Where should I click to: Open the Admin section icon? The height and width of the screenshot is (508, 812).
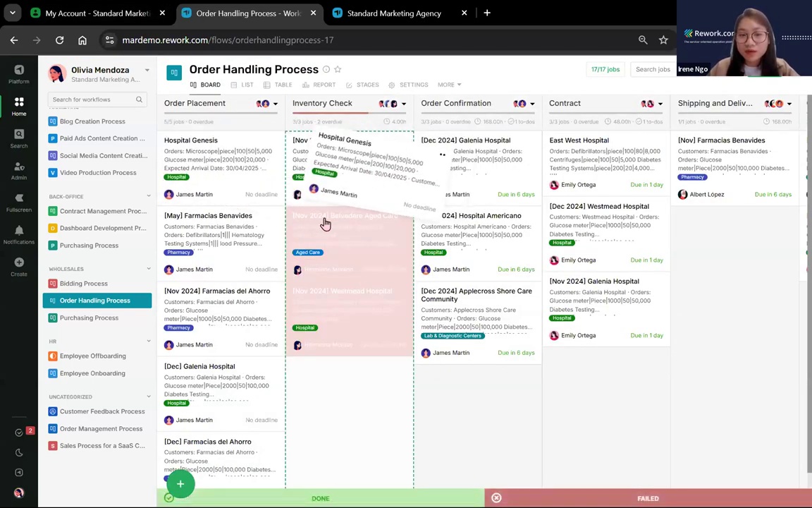coord(18,167)
